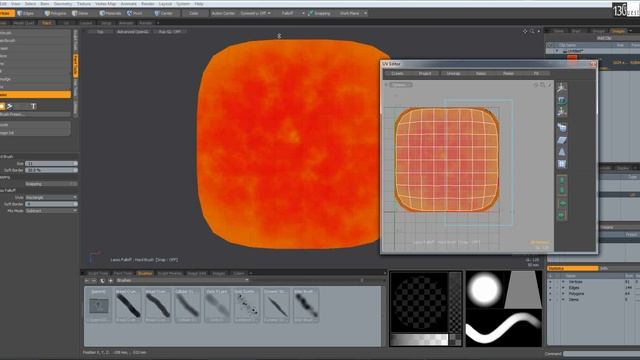This screenshot has width=640, height=360.
Task: Select the second dark diagonal brush preset
Action: (158, 305)
